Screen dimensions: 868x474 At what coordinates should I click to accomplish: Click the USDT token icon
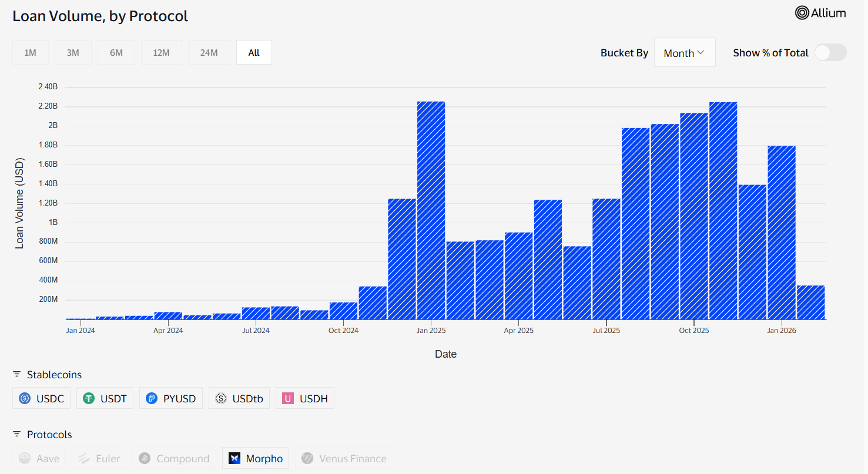coord(88,398)
